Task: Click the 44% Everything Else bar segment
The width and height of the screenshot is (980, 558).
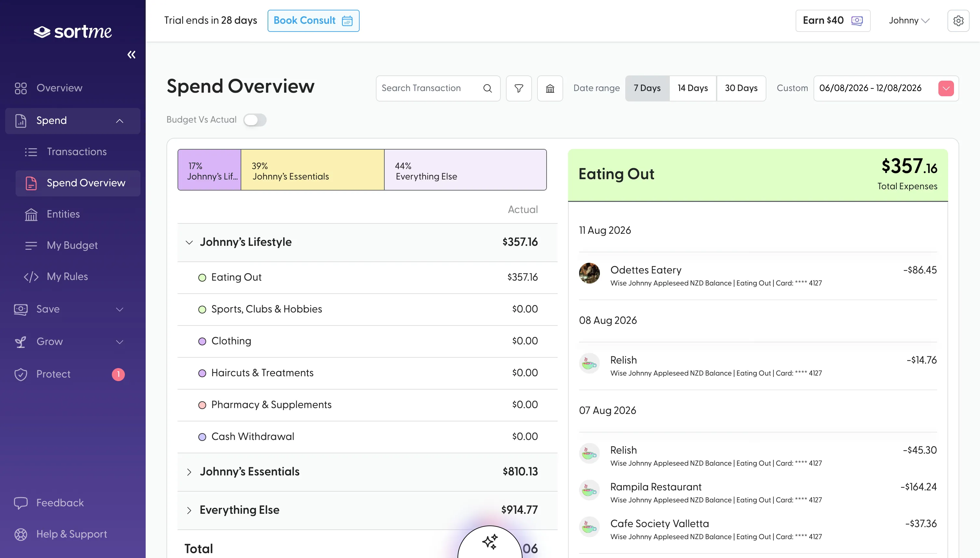Action: click(465, 170)
